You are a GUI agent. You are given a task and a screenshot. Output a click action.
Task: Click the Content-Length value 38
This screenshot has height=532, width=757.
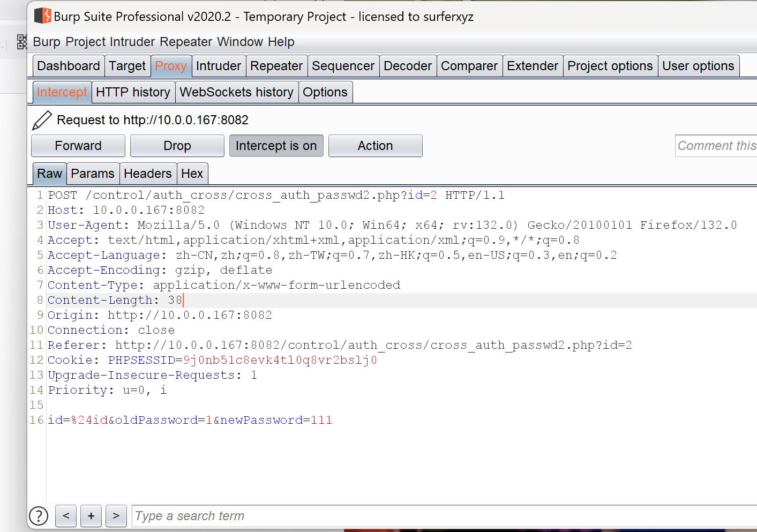(175, 300)
